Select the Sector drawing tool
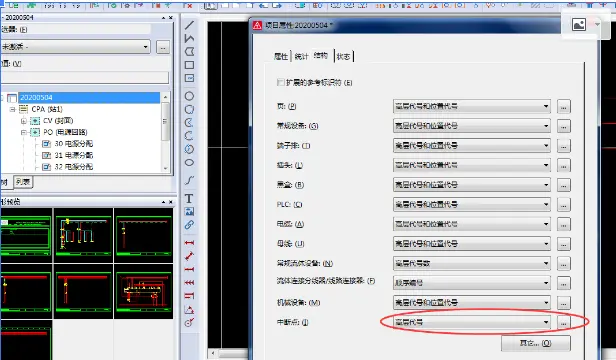The width and height of the screenshot is (616, 360). pos(189,149)
